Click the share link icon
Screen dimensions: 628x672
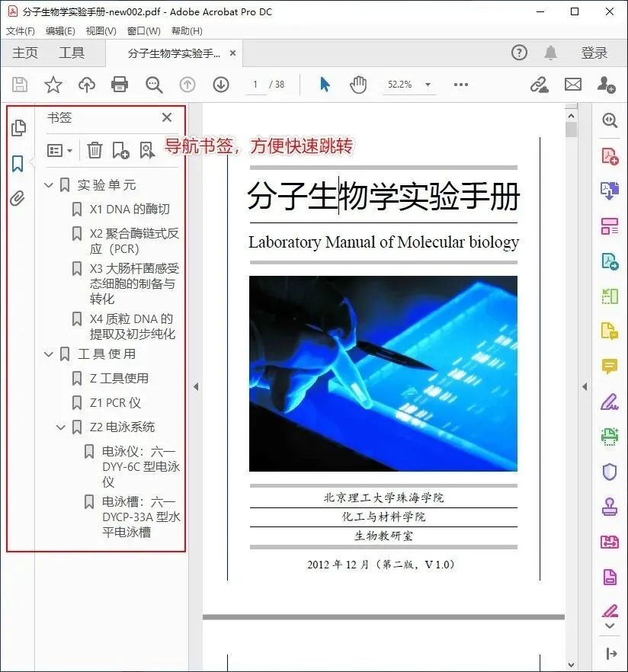click(539, 85)
